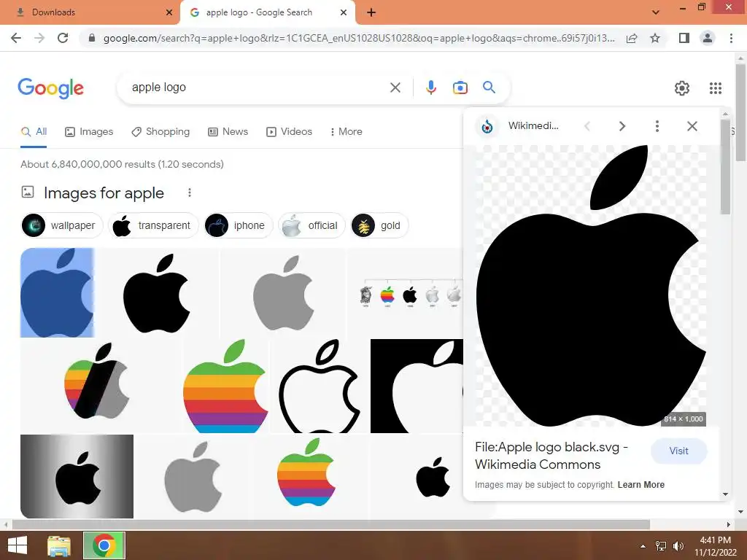Filter images by wallpaper chip

pos(61,225)
